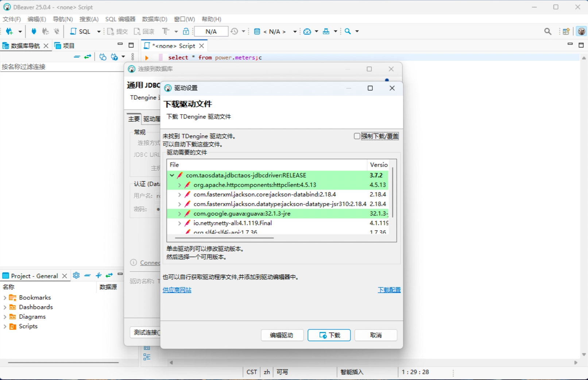588x380 pixels.
Task: Open the SQL editor dropdown arrow
Action: click(99, 31)
